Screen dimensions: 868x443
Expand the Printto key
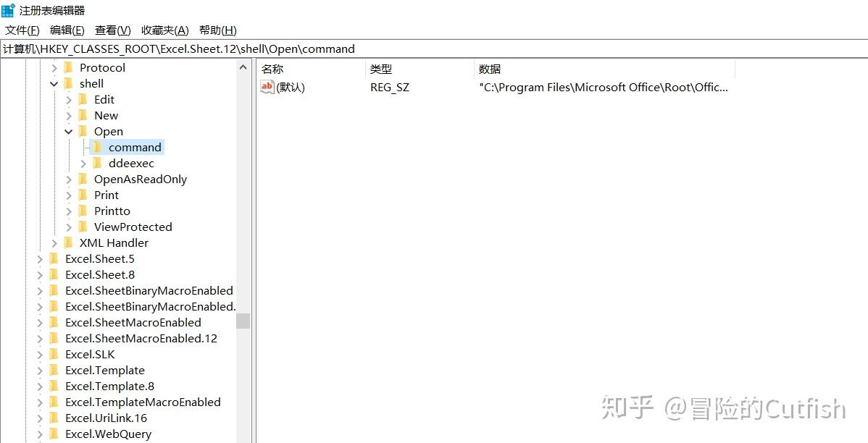coord(69,211)
